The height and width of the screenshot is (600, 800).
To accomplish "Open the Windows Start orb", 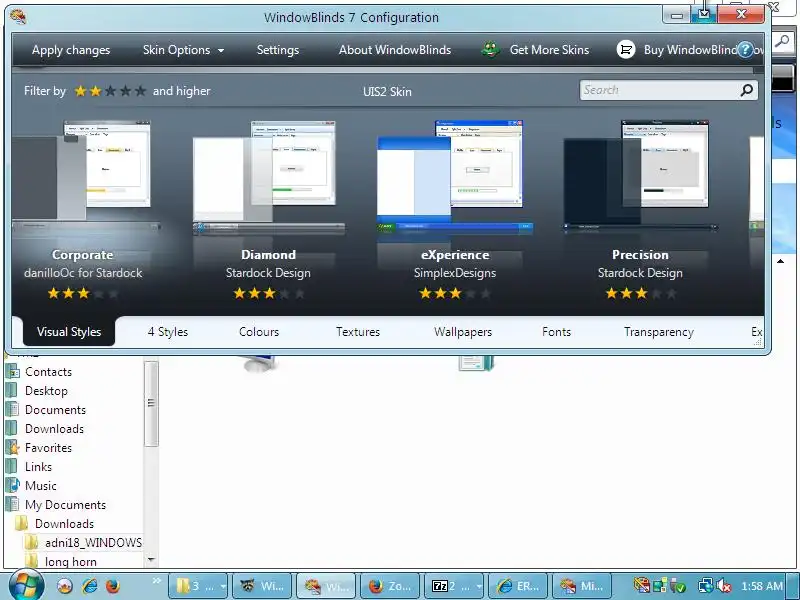I will pyautogui.click(x=27, y=584).
